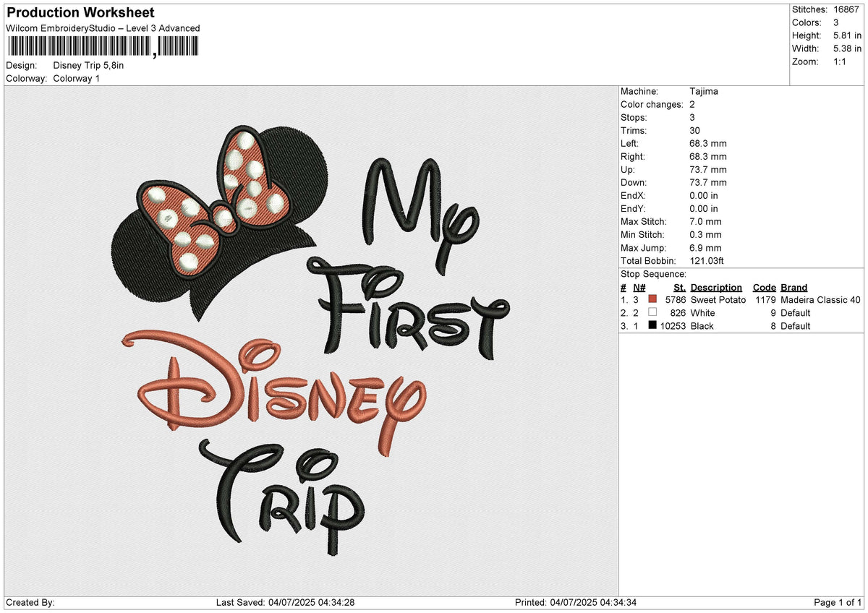Click the 'Color changes:' label
868x613 pixels.
click(x=652, y=105)
